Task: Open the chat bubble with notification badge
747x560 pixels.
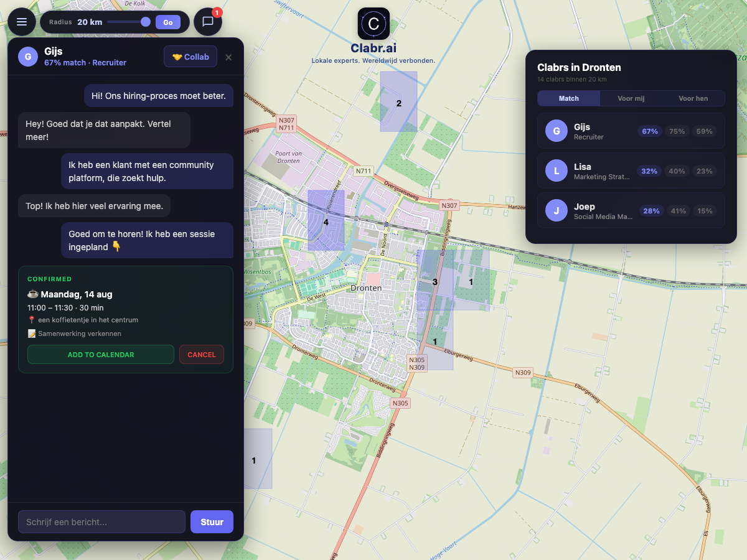Action: (x=208, y=21)
